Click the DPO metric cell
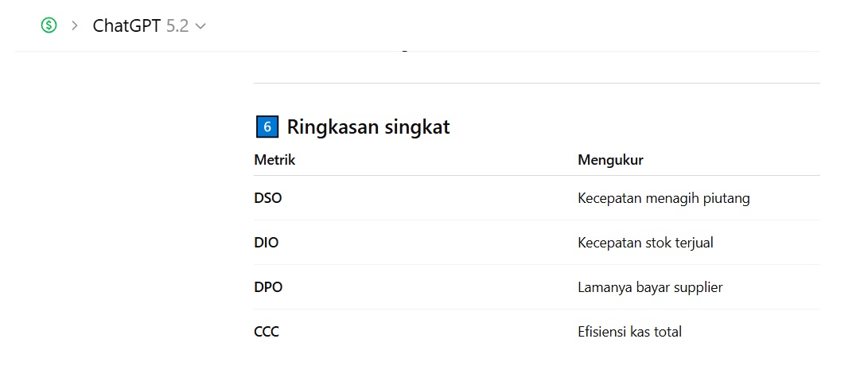 (268, 287)
